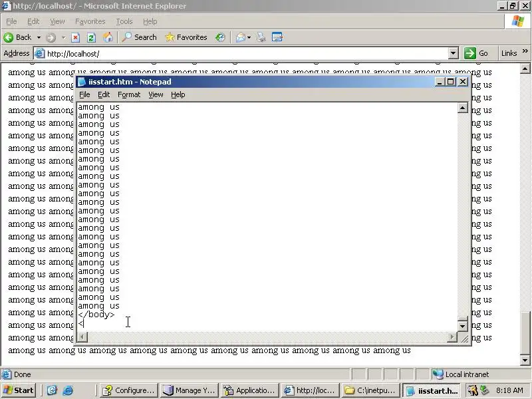Click Notepad vertical scrollbar up arrow
Screen dimensions: 532x399
(462, 108)
